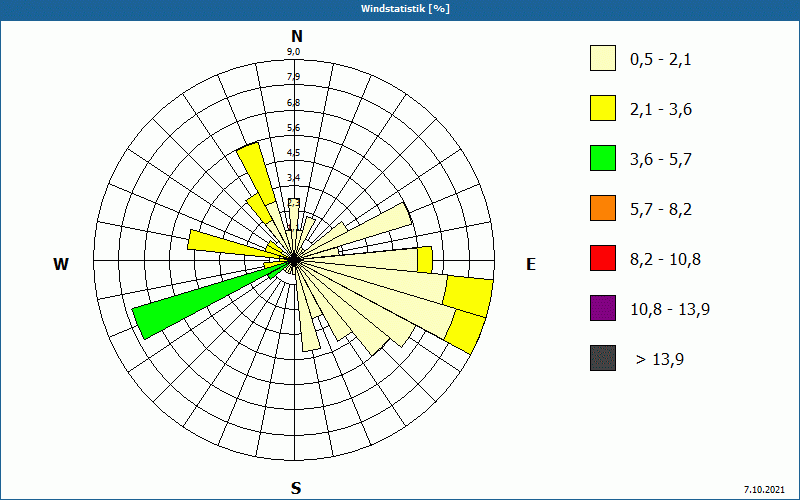The width and height of the screenshot is (800, 500).
Task: Click the 5,6 radial axis value
Action: pos(293,128)
